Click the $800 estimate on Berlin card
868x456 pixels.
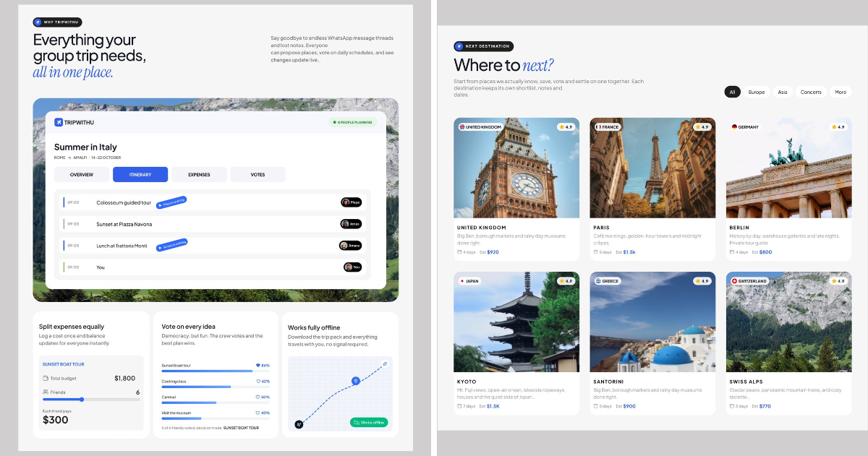pos(765,252)
